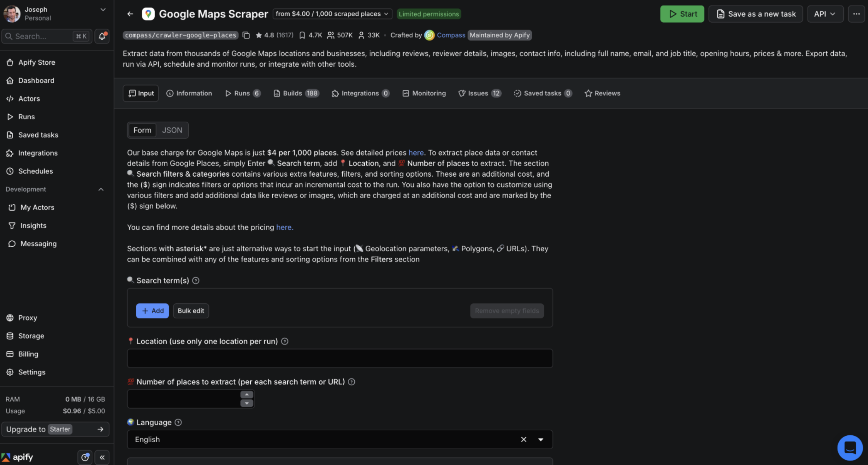Switch input view to JSON

click(172, 130)
